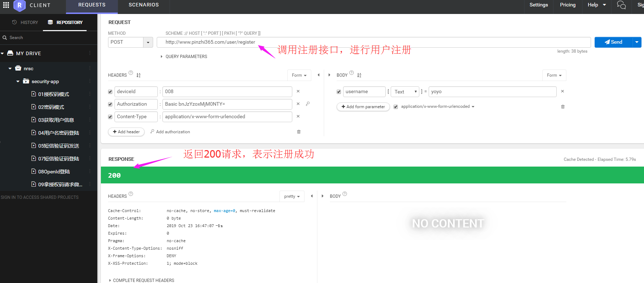
Task: Click the Restlet Client logo icon
Action: [19, 5]
